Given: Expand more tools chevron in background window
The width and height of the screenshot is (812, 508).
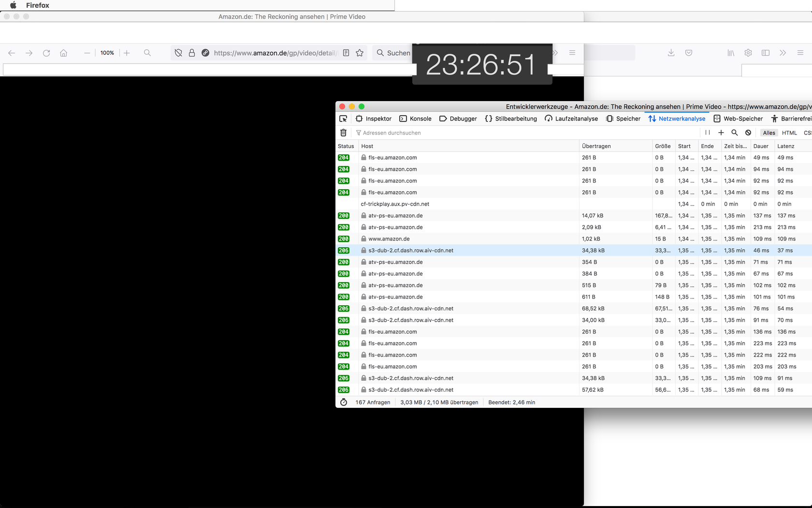Looking at the screenshot, I should tap(783, 53).
